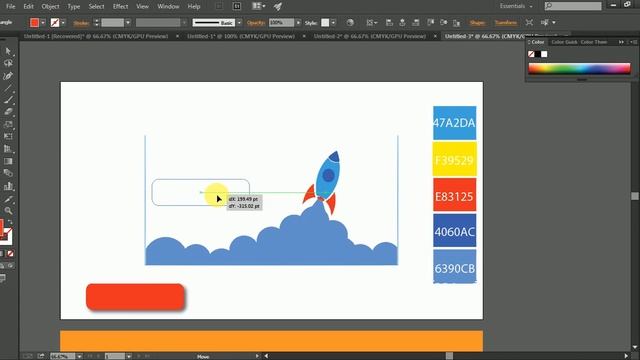Click the search field in title bar

click(x=573, y=6)
